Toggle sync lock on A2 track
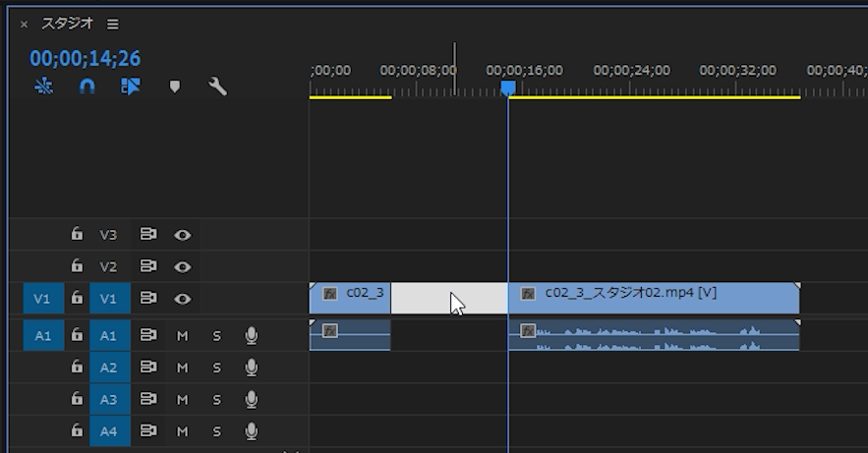This screenshot has width=868, height=453. click(148, 367)
